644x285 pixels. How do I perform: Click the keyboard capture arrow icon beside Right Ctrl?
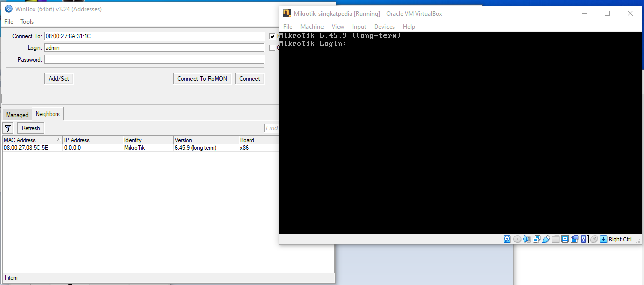(x=603, y=239)
